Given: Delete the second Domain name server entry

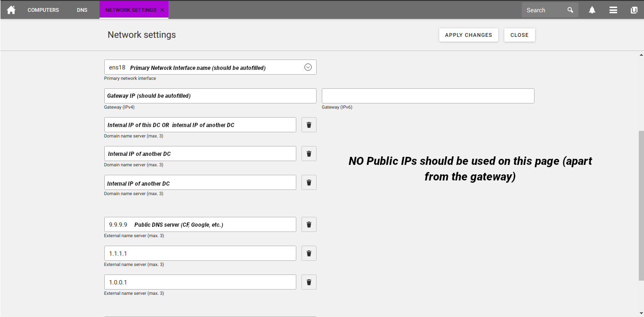Looking at the screenshot, I should click(x=309, y=154).
